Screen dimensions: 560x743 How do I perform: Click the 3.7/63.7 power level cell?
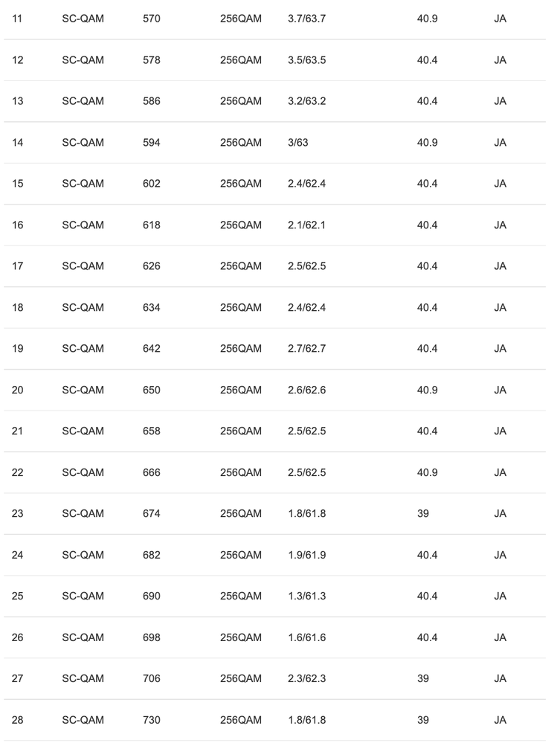pyautogui.click(x=306, y=19)
